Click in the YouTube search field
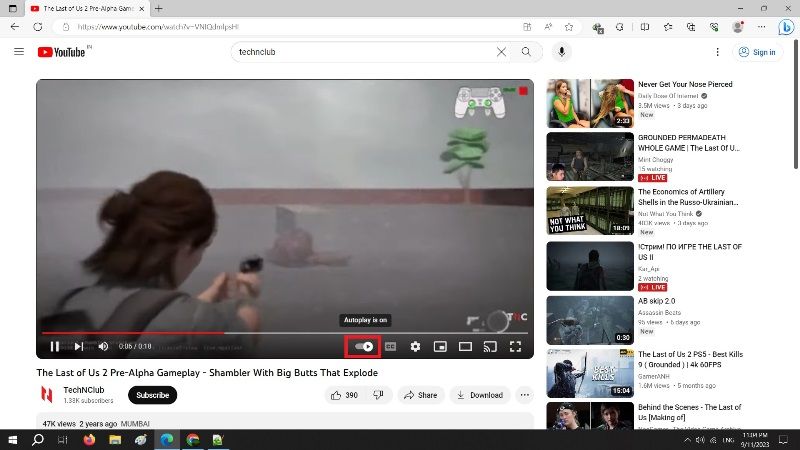This screenshot has height=450, width=800. tap(365, 52)
